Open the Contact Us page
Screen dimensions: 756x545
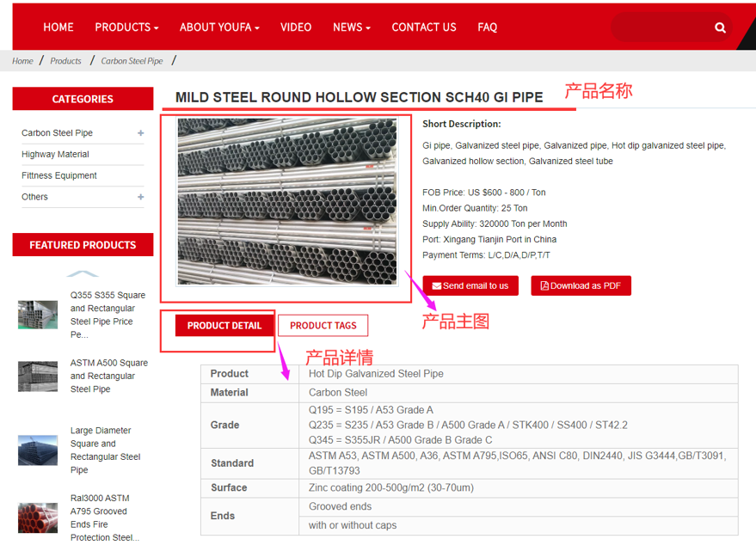tap(423, 28)
